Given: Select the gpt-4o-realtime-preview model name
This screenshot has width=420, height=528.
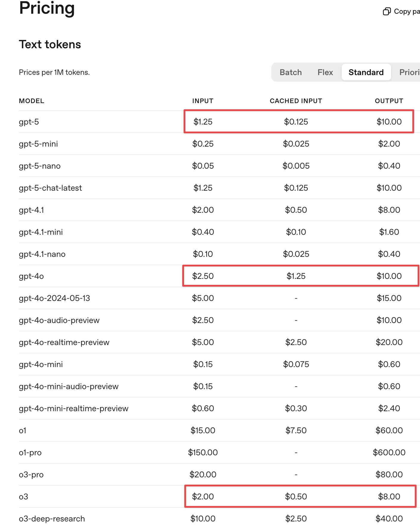Looking at the screenshot, I should click(64, 342).
